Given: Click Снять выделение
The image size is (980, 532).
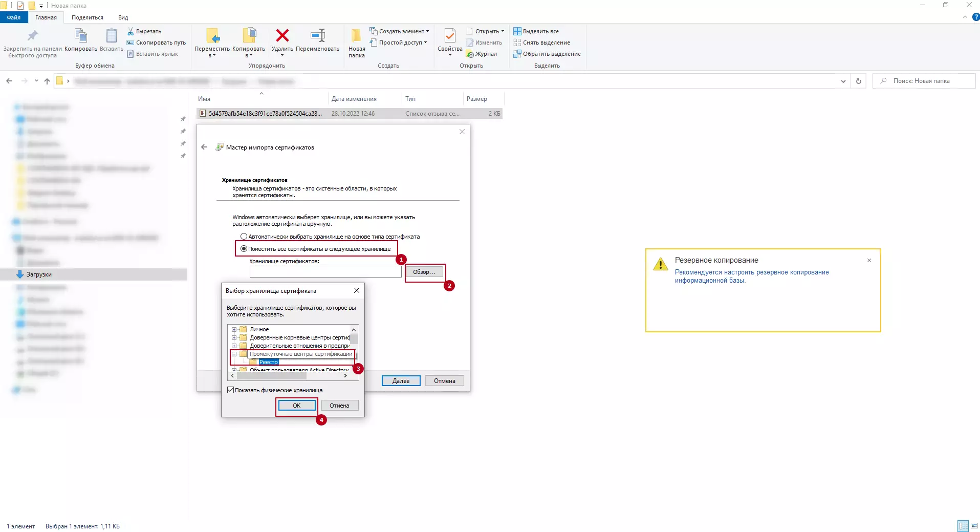Looking at the screenshot, I should [x=542, y=42].
